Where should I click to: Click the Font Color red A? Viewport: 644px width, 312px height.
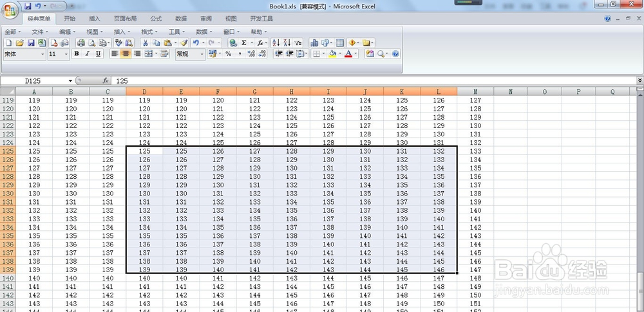(348, 54)
